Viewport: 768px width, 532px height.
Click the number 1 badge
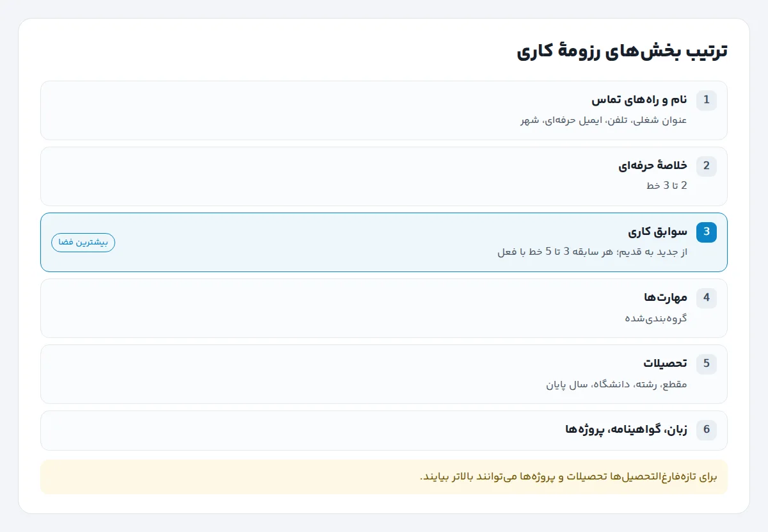(x=707, y=100)
